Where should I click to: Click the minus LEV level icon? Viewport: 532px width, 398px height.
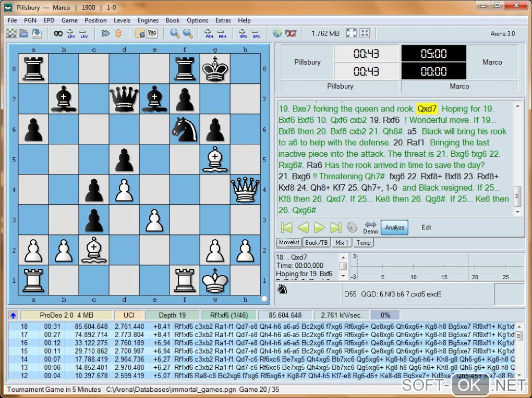[83, 33]
